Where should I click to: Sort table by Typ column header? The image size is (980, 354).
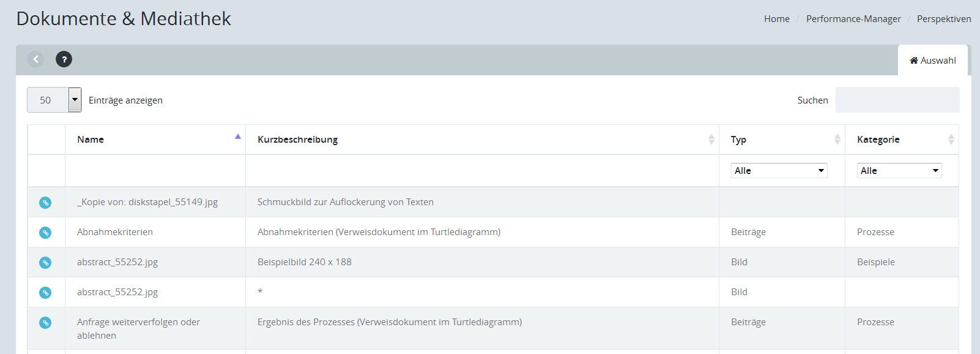(738, 140)
